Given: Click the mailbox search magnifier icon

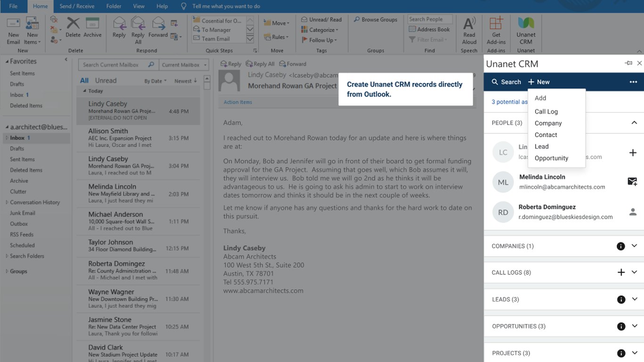Looking at the screenshot, I should point(151,65).
